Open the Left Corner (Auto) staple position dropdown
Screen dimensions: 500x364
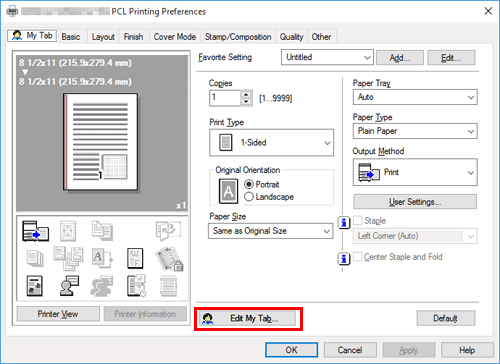click(415, 236)
